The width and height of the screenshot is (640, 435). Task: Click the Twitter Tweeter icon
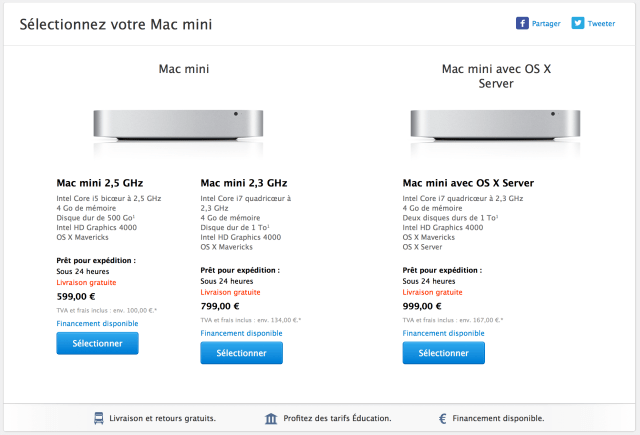pyautogui.click(x=577, y=23)
